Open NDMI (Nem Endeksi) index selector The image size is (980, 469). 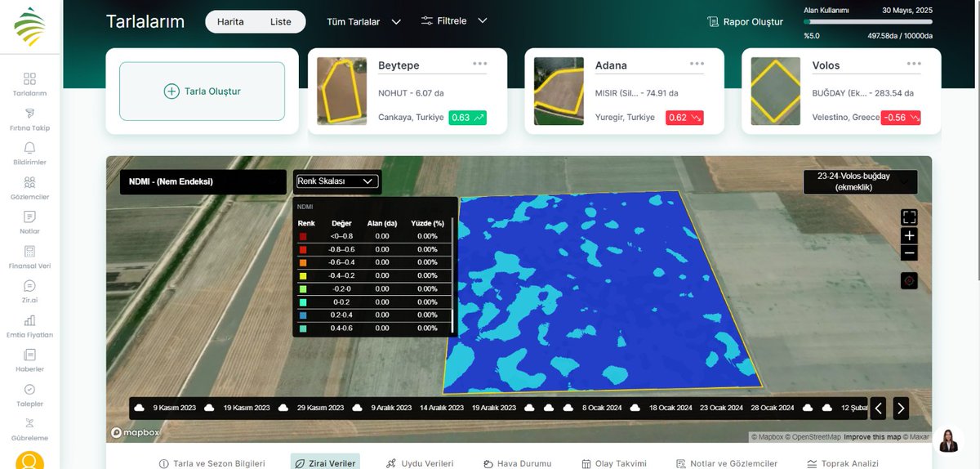click(203, 181)
